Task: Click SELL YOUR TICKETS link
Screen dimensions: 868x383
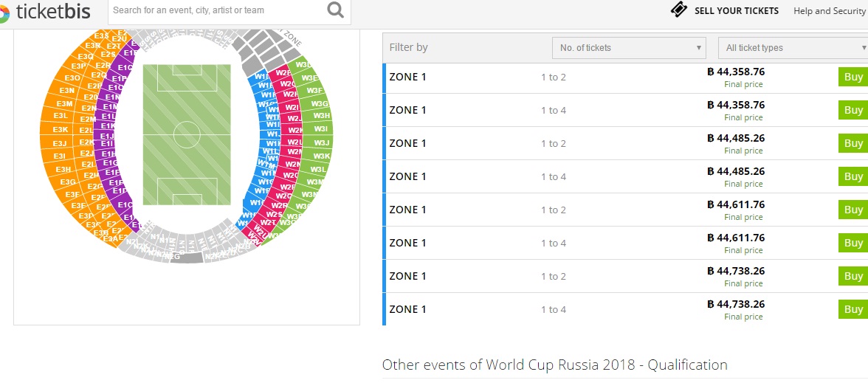Action: click(736, 11)
